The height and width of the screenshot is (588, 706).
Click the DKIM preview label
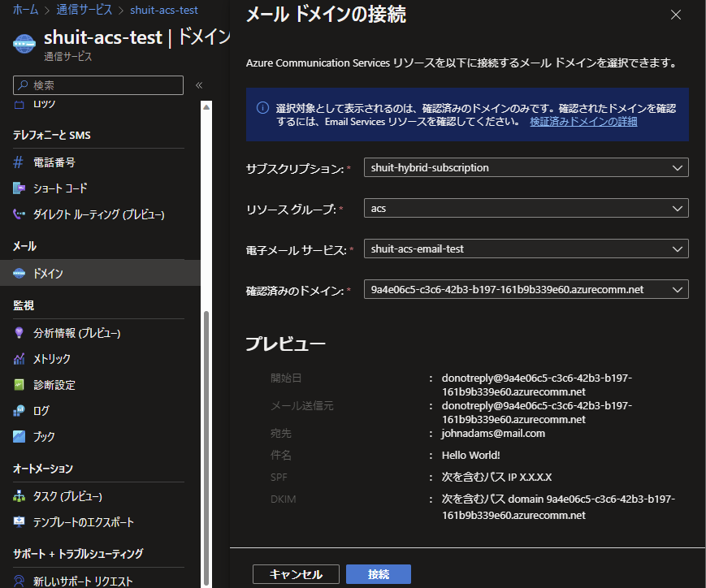[284, 499]
